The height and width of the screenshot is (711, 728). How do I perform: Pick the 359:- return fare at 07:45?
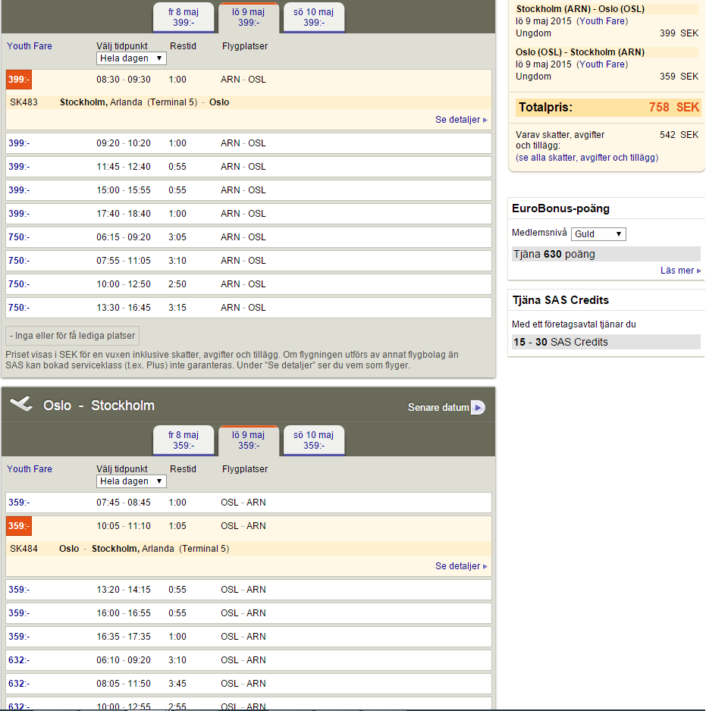coord(19,503)
